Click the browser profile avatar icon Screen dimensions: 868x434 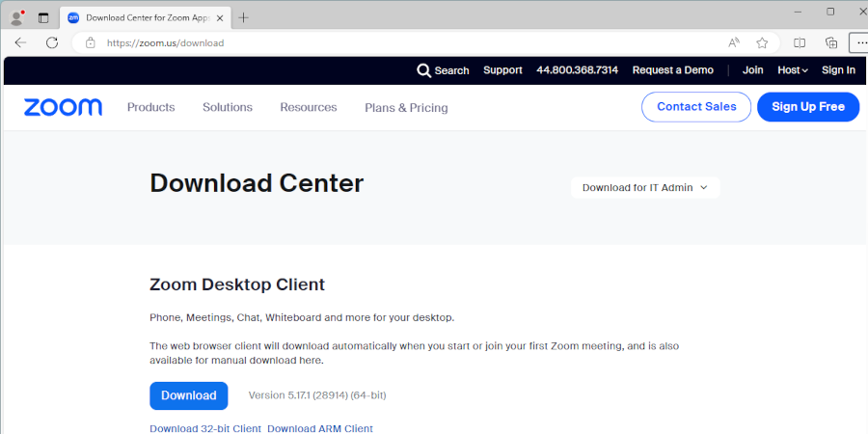16,17
